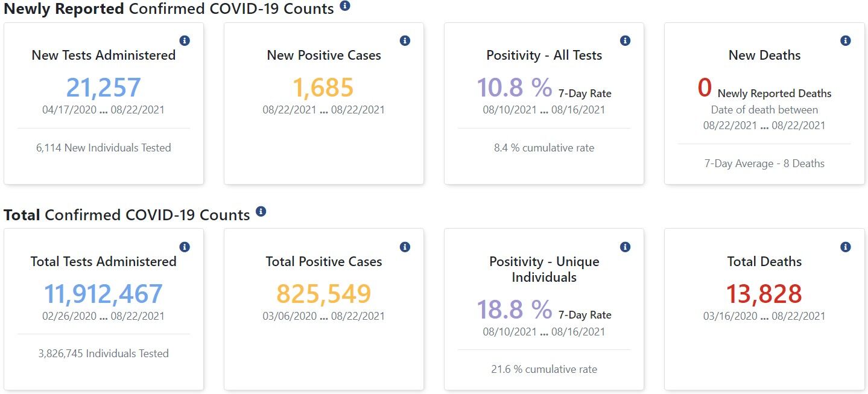Click info beside Total Confirmed COVID-19 Counts
The height and width of the screenshot is (394, 868).
coord(261,212)
